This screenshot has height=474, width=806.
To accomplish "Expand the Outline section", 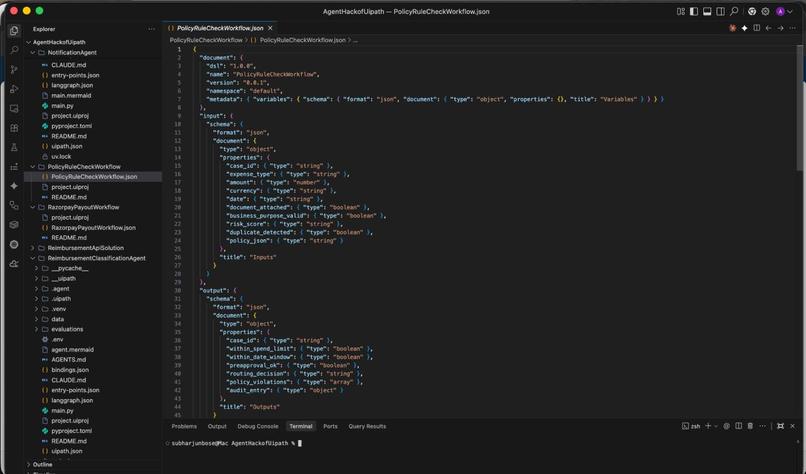I will coord(42,464).
